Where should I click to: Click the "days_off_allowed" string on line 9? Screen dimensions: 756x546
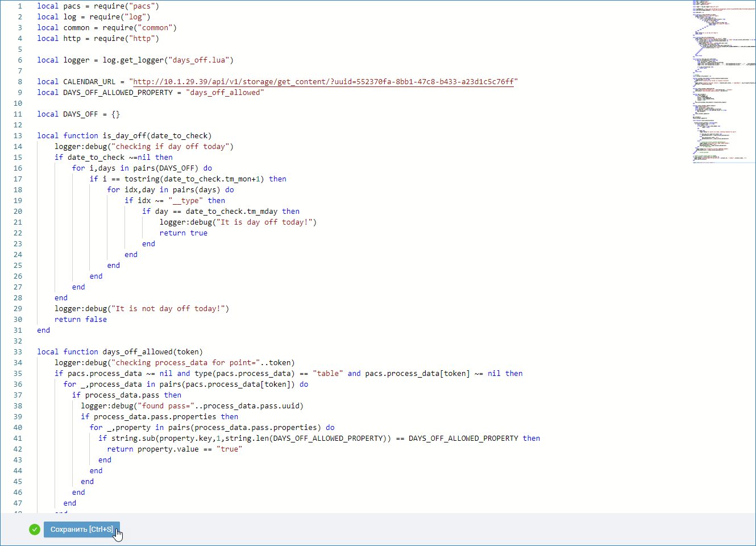coord(225,93)
